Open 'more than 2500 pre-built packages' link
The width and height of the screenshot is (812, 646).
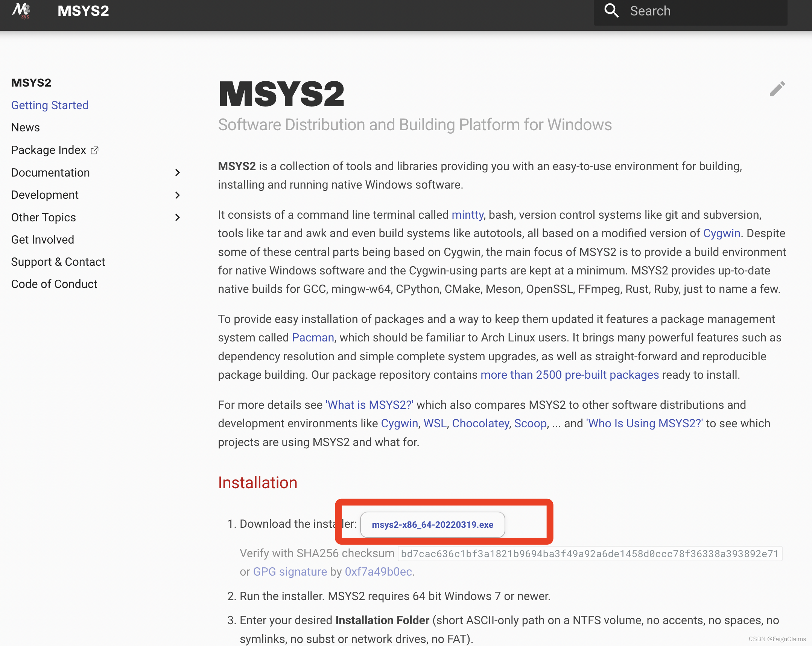tap(569, 375)
